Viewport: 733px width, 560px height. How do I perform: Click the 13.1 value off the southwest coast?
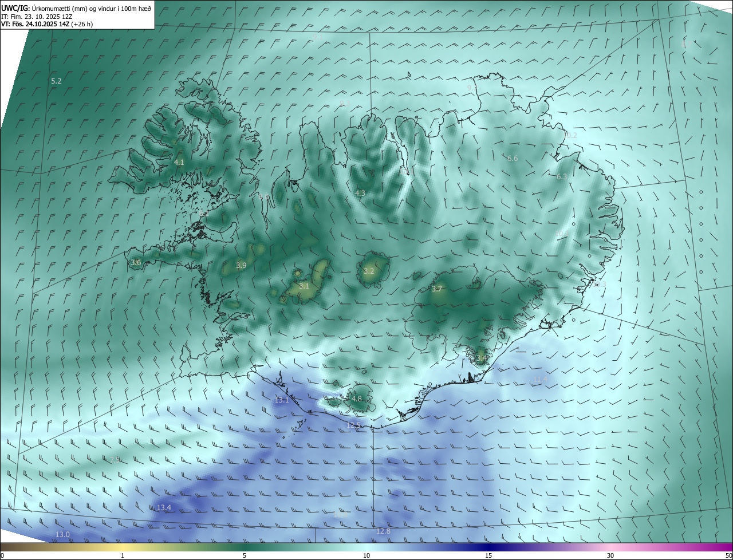click(x=282, y=400)
